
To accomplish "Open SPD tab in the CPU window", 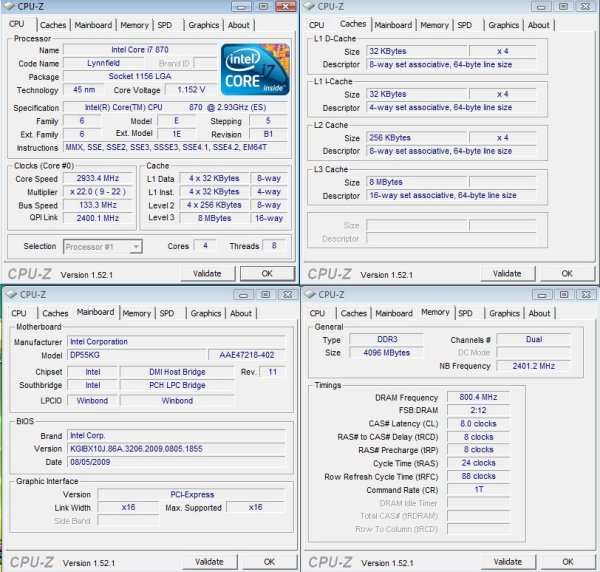I will pyautogui.click(x=165, y=25).
